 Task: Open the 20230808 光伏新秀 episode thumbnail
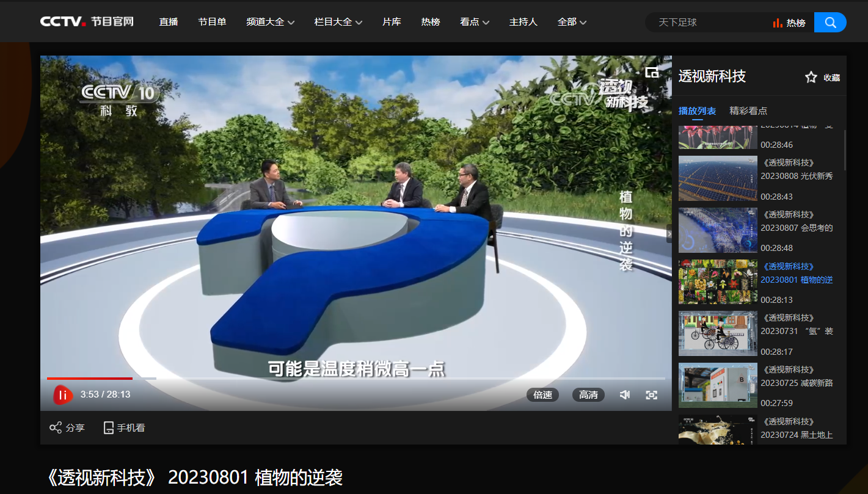click(x=718, y=178)
